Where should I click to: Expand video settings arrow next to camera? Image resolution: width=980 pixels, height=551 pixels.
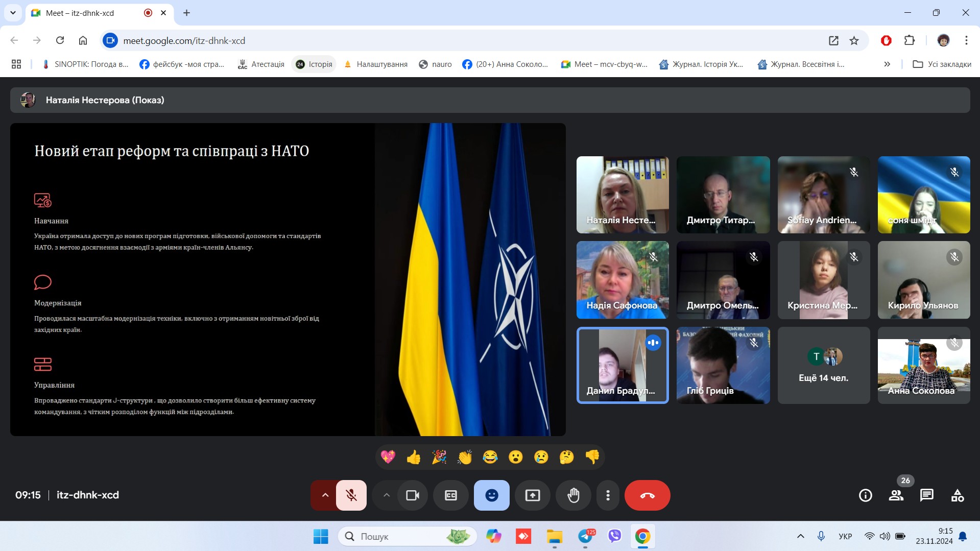(387, 495)
